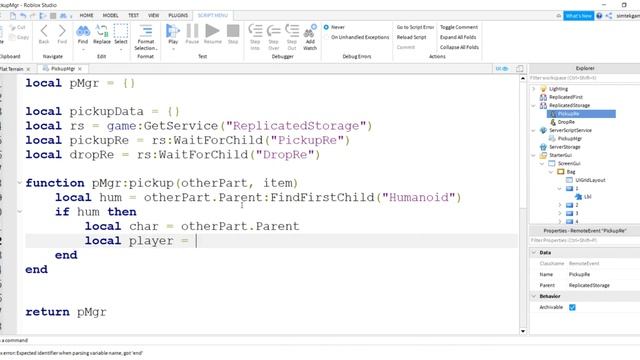Navigate Back with the left arrow
This screenshot has height=360, width=640.
coord(44,31)
